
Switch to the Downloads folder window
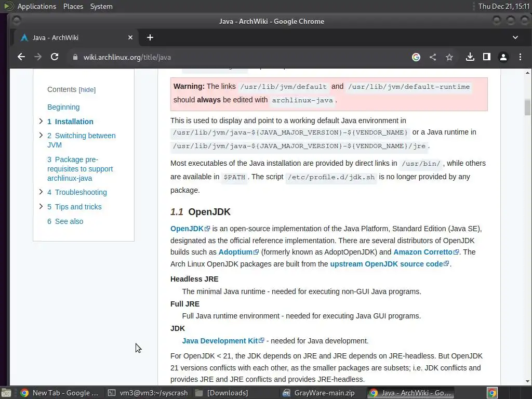[x=221, y=393]
